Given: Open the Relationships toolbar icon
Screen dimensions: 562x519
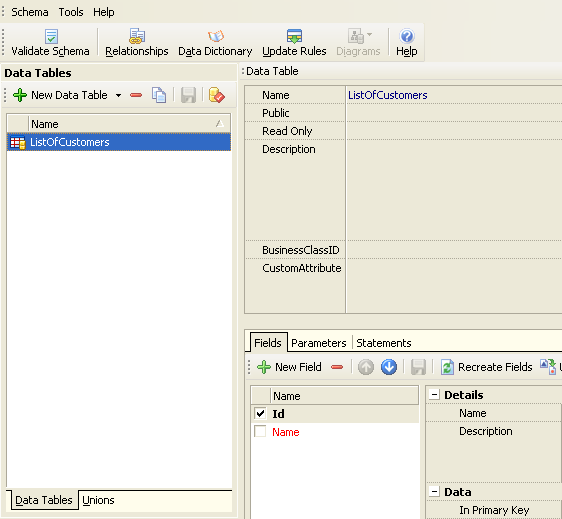Looking at the screenshot, I should [137, 36].
